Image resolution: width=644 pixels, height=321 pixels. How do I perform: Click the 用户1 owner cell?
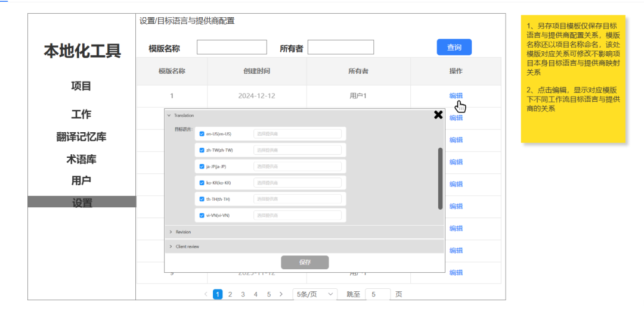coord(358,96)
